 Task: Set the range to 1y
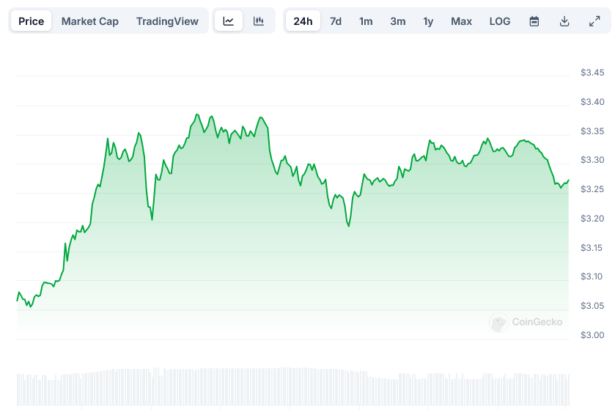[x=428, y=21]
